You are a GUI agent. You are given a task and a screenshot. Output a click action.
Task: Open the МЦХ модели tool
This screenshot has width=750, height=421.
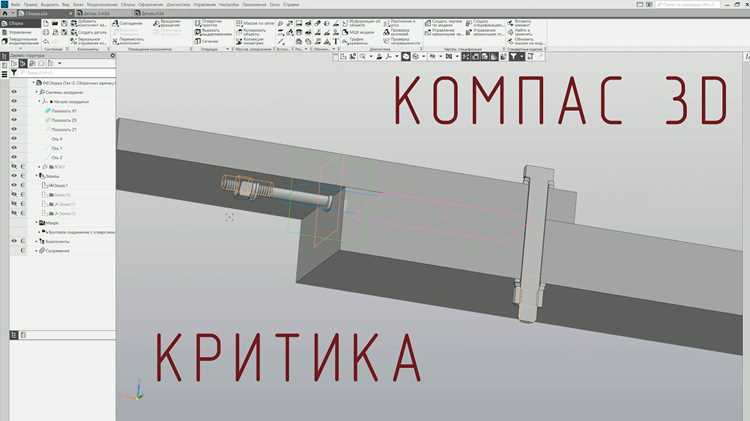tap(359, 32)
